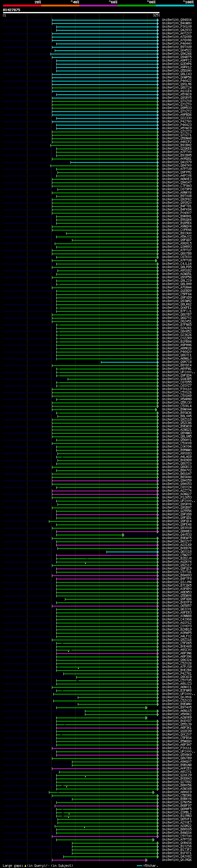Image resolution: width=197 pixels, height=868 pixels.
Task: Select hit UniRef100_Q8LC43
Action: [176, 74]
